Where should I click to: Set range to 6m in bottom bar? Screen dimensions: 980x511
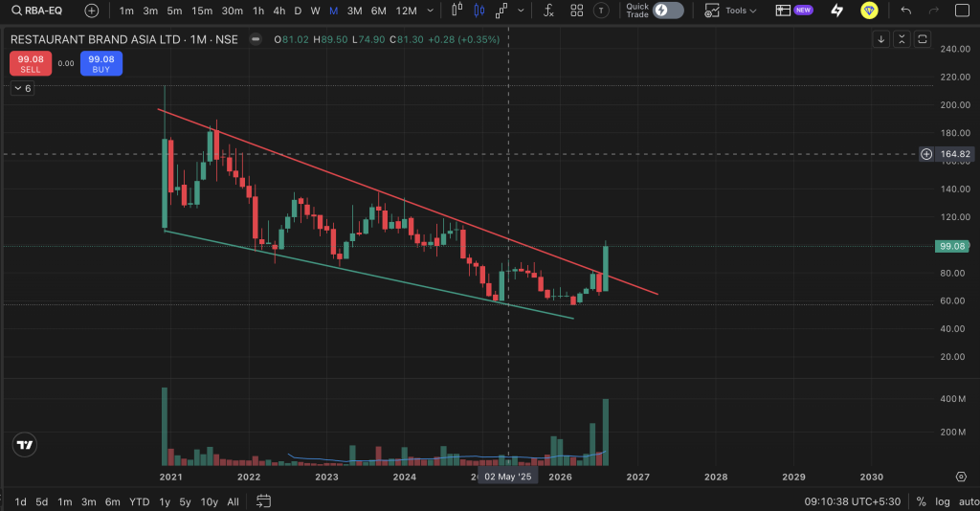click(x=113, y=501)
